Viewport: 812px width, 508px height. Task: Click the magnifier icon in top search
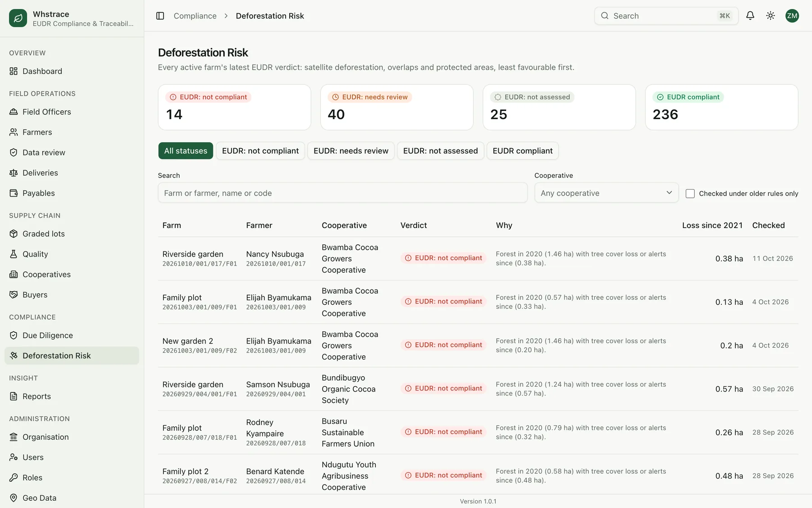click(x=605, y=16)
